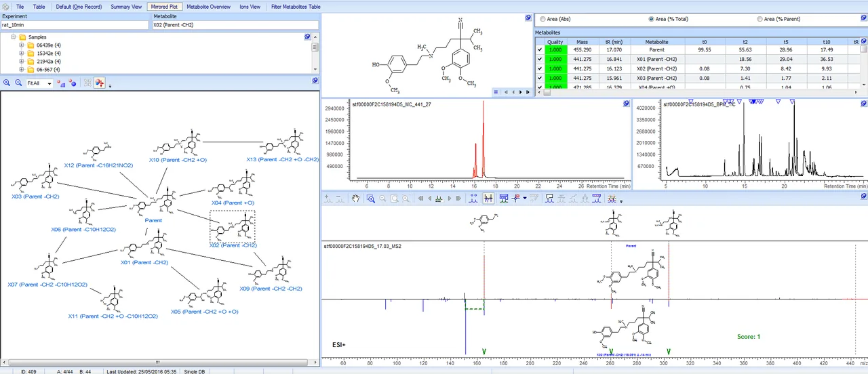Image resolution: width=868 pixels, height=374 pixels.
Task: Click the metabolites table vertical scrollbar thumb
Action: click(863, 49)
